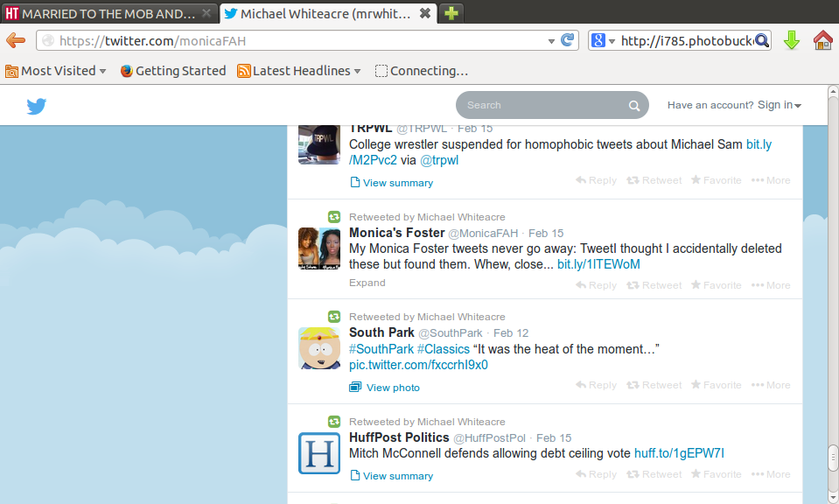Reply to the South Park tweet
The width and height of the screenshot is (839, 504).
point(596,385)
